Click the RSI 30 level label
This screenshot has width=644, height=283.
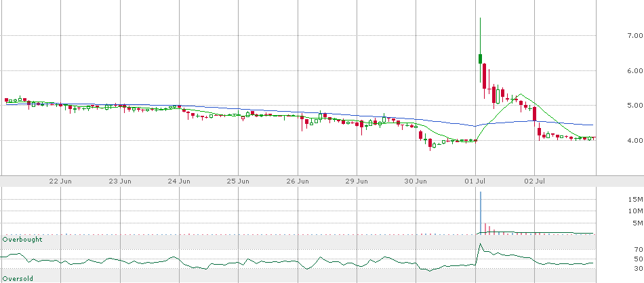(639, 268)
